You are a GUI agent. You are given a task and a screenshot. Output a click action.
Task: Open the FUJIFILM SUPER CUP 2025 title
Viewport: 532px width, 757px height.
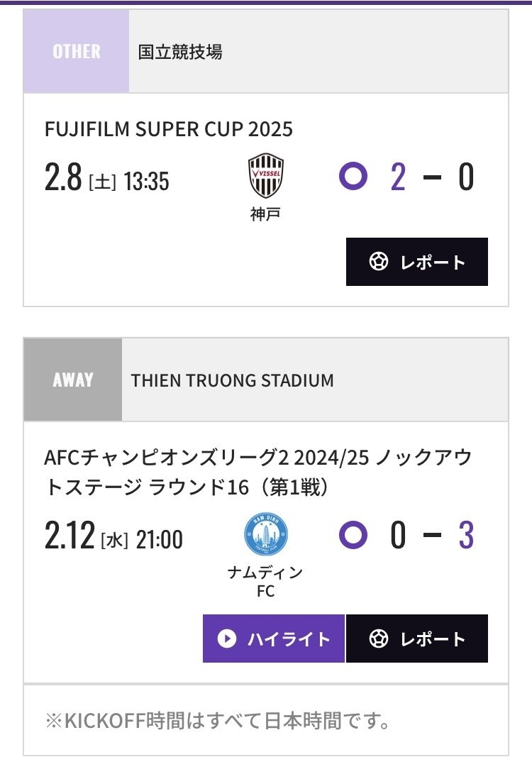pyautogui.click(x=168, y=129)
